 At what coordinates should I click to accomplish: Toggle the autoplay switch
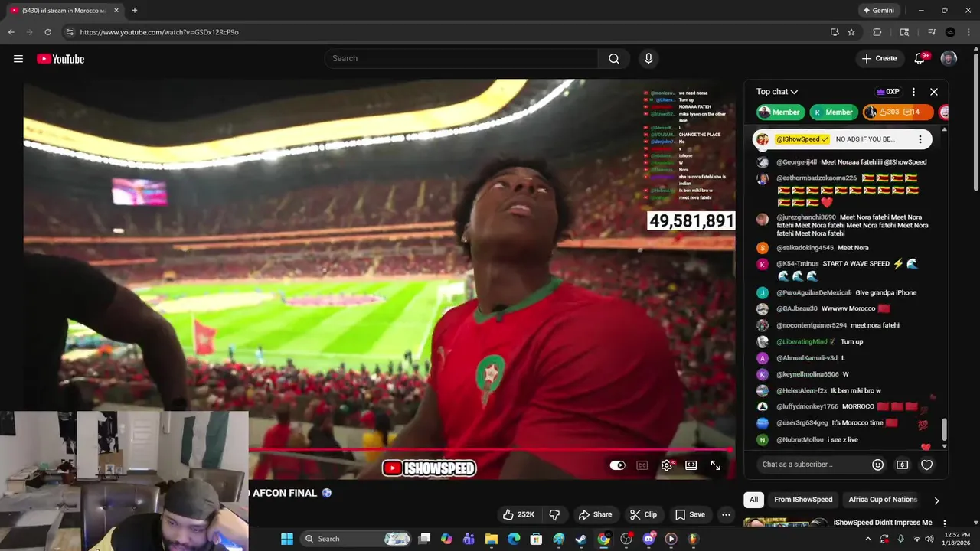point(618,465)
